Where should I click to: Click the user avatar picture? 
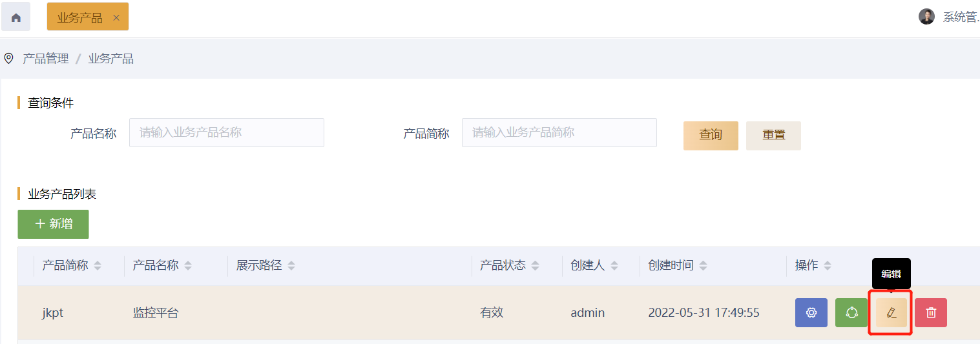926,17
